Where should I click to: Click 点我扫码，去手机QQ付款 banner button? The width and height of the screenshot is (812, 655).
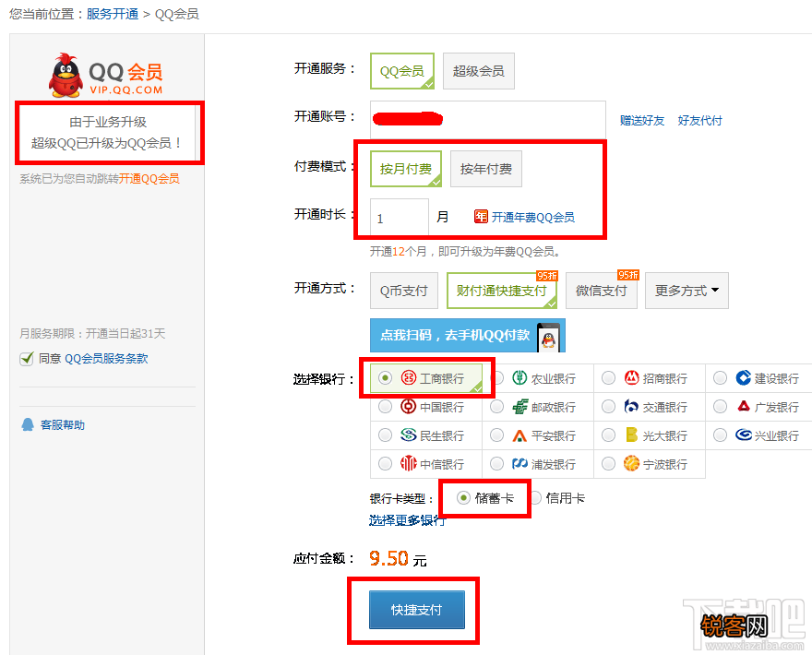(x=468, y=336)
